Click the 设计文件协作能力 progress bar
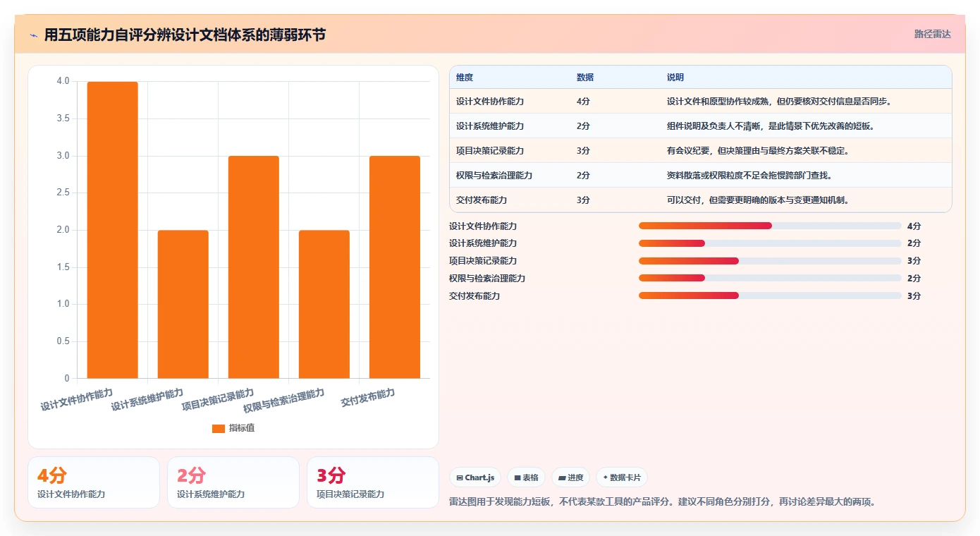This screenshot has height=536, width=980. coord(770,226)
